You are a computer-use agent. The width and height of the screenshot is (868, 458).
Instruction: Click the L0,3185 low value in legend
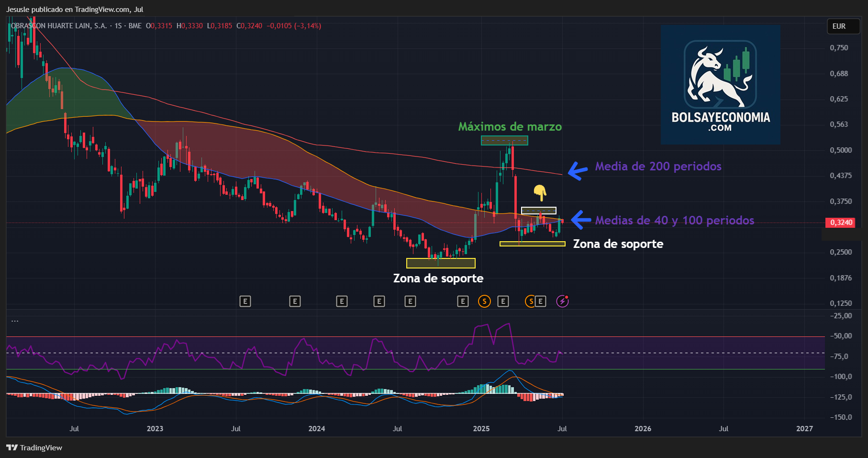pos(220,26)
